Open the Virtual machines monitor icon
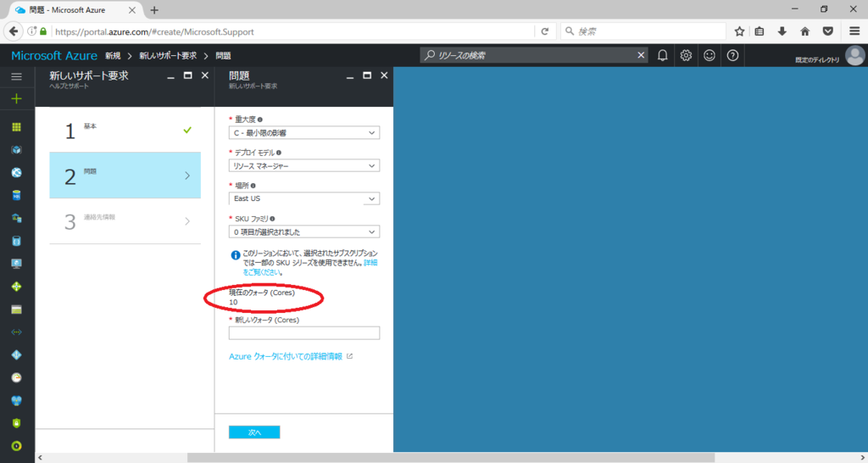 17,264
